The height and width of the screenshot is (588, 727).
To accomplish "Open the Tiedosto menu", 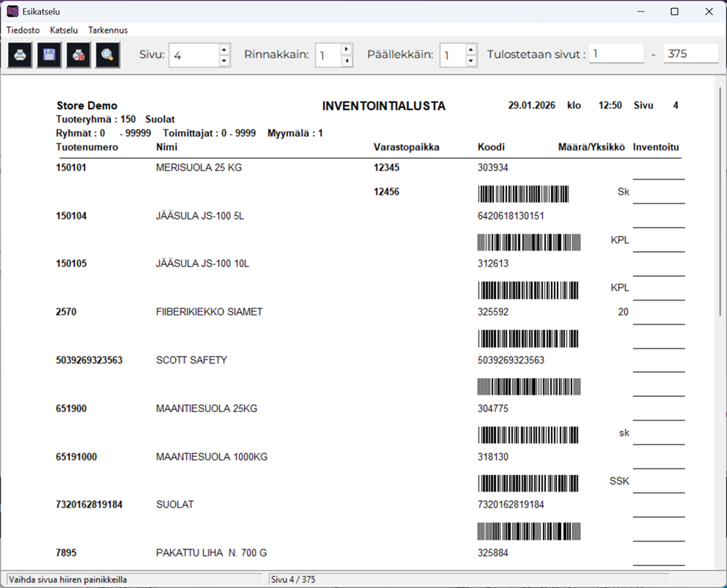I will (x=23, y=30).
